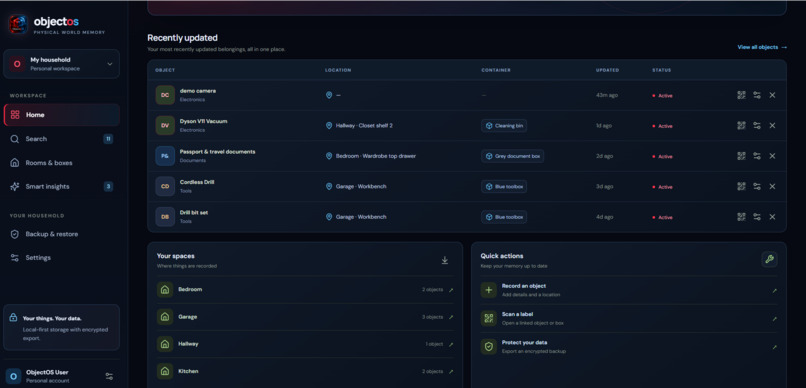Open the Grey document box container chip
806x388 pixels.
(x=512, y=156)
